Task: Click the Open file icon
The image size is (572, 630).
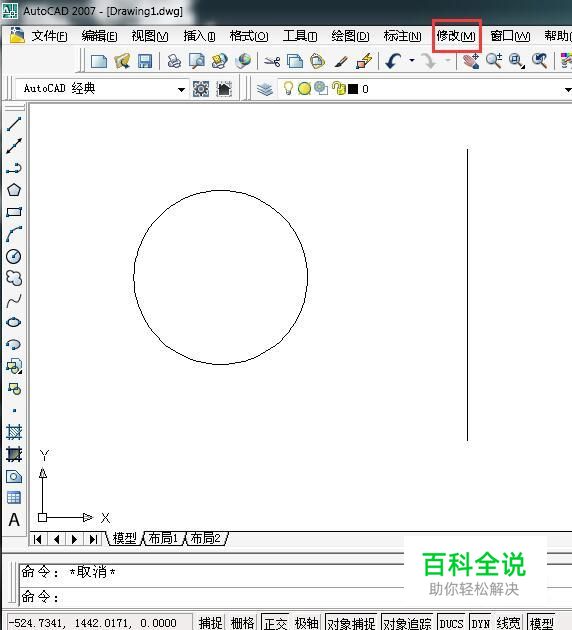Action: 122,61
